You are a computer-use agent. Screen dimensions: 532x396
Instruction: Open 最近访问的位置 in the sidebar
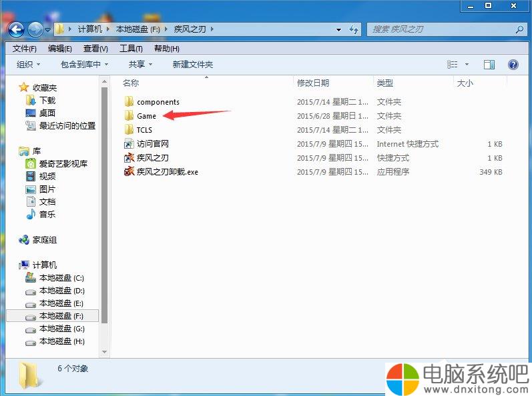(x=67, y=126)
